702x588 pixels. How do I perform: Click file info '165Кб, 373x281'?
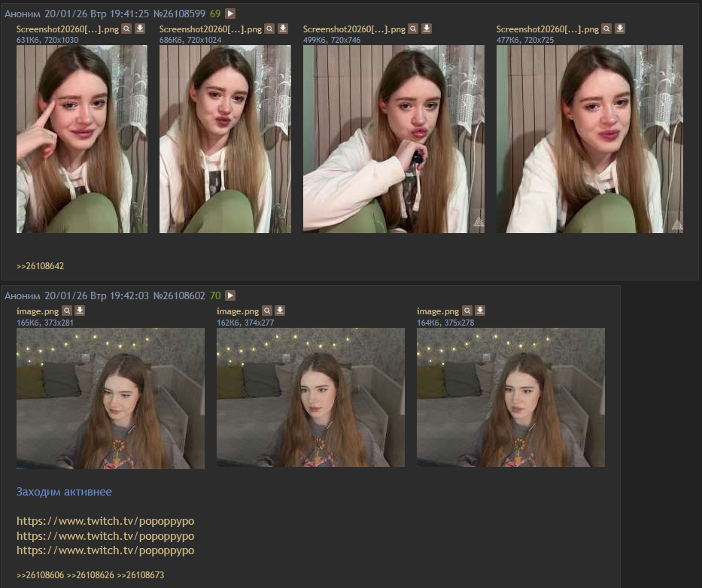45,322
